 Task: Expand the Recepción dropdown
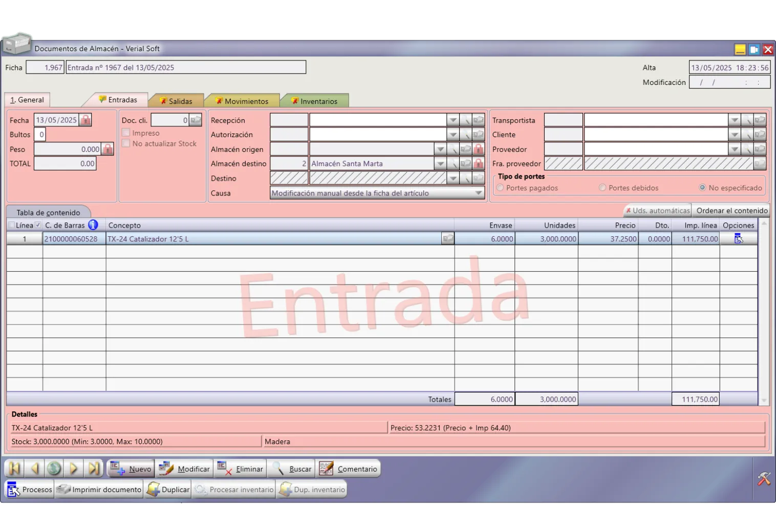point(453,120)
